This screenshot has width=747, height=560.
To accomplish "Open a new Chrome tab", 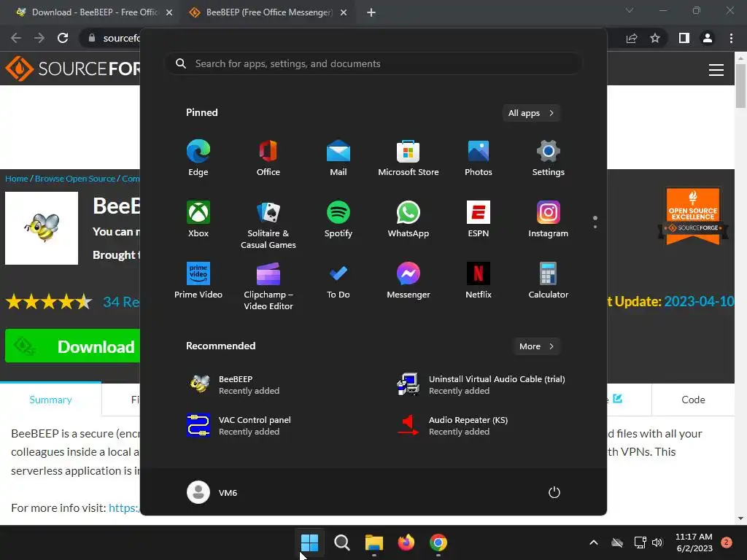I will (x=371, y=12).
